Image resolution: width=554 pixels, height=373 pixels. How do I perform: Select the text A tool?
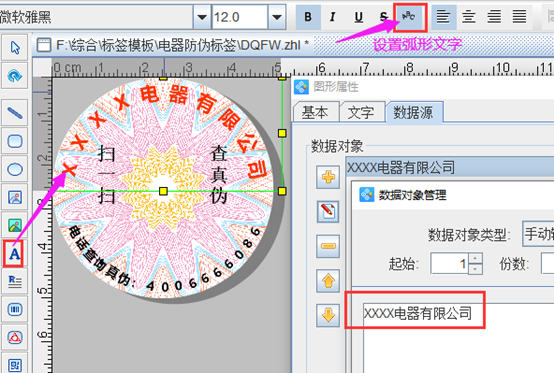(x=14, y=254)
